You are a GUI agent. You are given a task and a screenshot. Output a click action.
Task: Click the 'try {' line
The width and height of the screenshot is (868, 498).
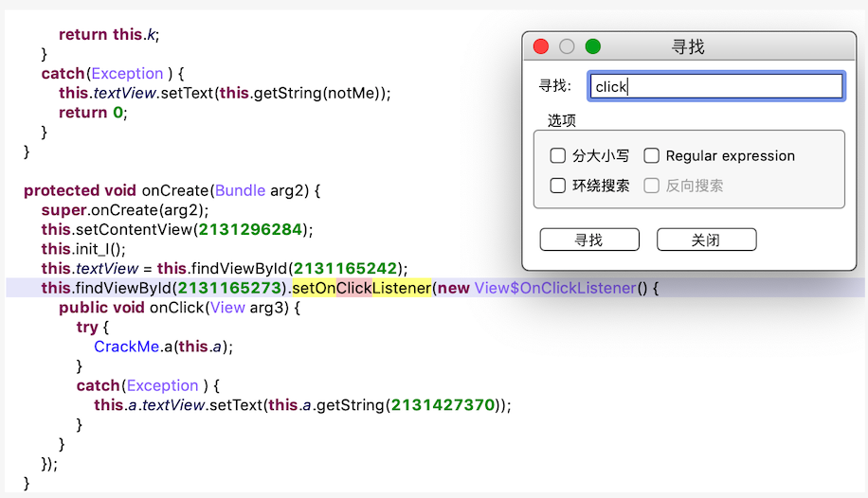tap(93, 327)
